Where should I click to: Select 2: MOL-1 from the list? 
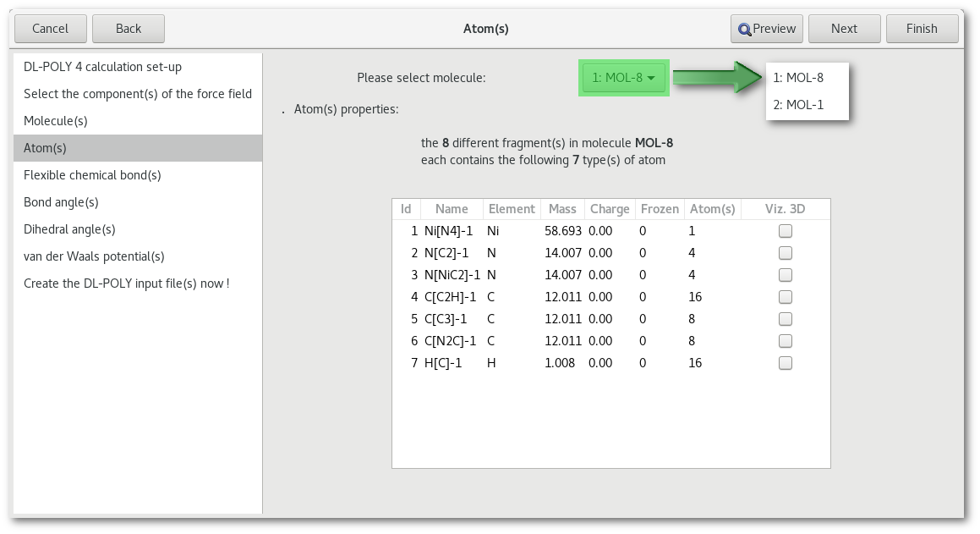pos(798,105)
